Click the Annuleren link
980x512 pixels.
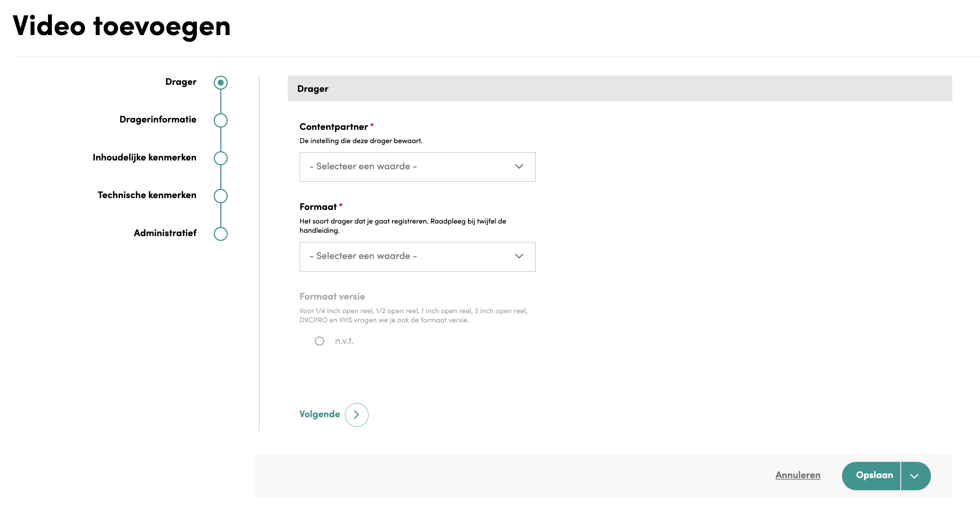pyautogui.click(x=798, y=475)
